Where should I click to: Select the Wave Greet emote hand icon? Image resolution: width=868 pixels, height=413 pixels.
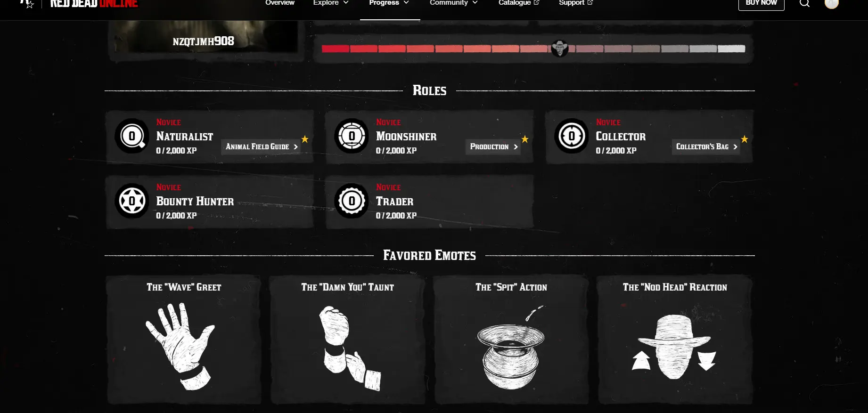pyautogui.click(x=181, y=346)
